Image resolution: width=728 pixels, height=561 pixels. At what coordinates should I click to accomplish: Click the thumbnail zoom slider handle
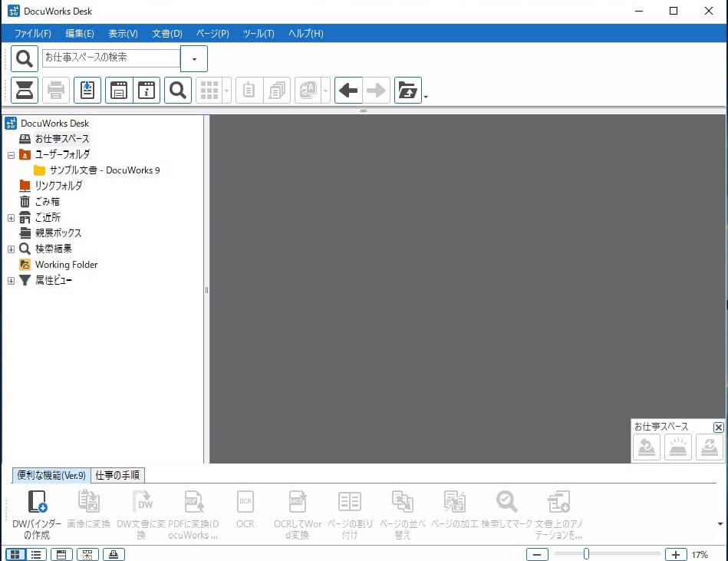[586, 554]
